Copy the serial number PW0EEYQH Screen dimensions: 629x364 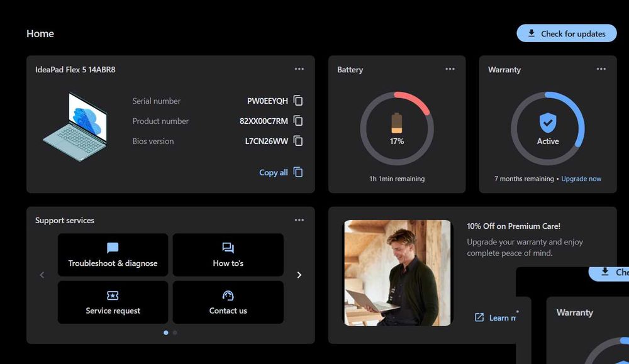pyautogui.click(x=298, y=100)
